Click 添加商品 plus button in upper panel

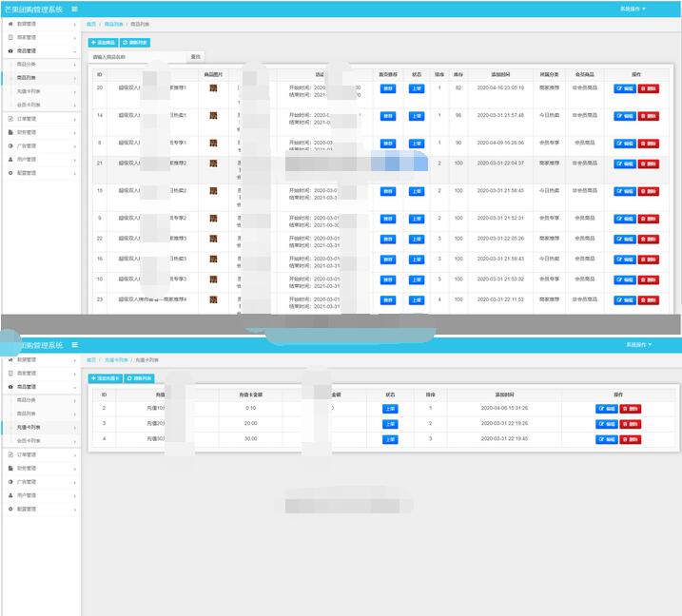click(103, 43)
